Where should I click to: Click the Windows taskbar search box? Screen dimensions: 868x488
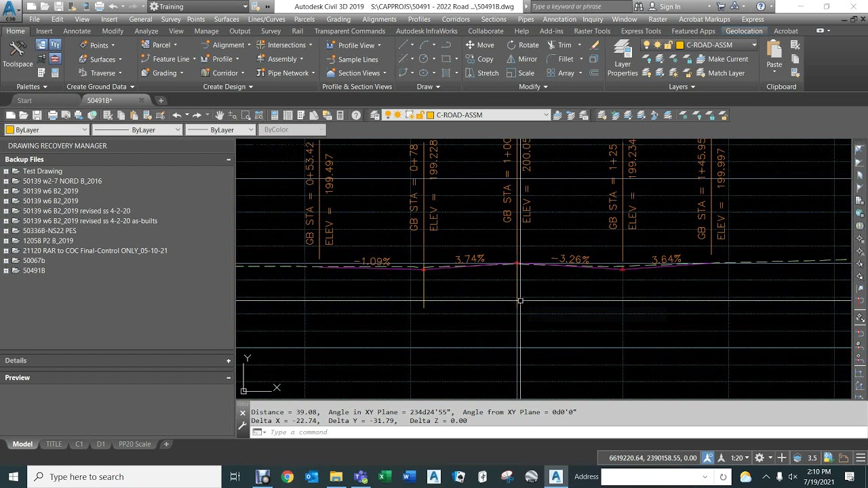click(x=124, y=476)
